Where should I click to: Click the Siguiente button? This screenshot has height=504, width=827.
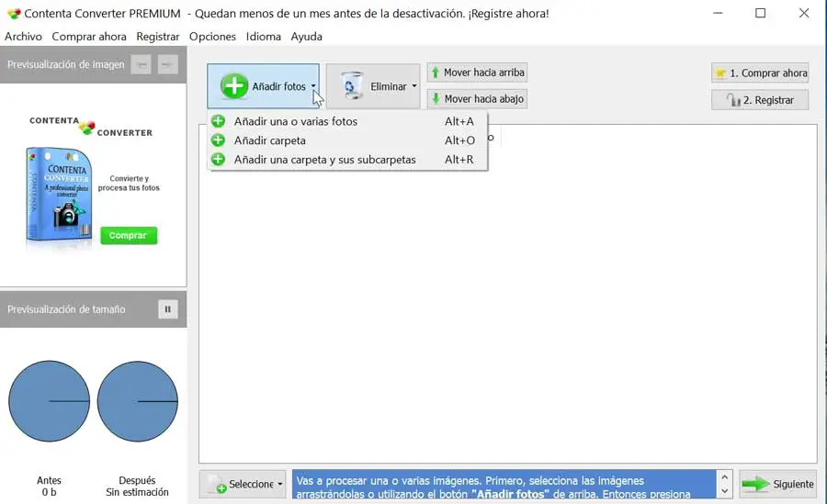[x=778, y=484]
